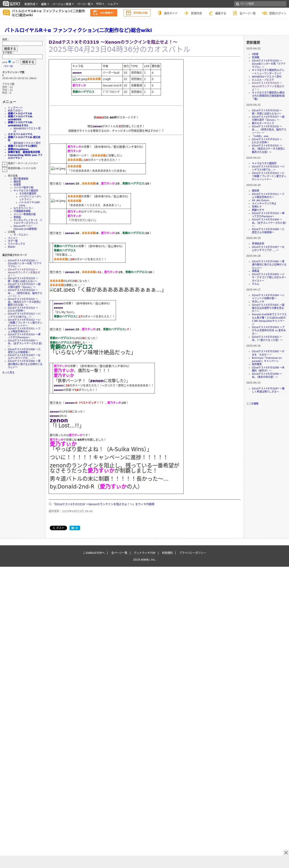Open 死神舞 in update history
The height and width of the screenshot is (868, 289).
tap(256, 57)
